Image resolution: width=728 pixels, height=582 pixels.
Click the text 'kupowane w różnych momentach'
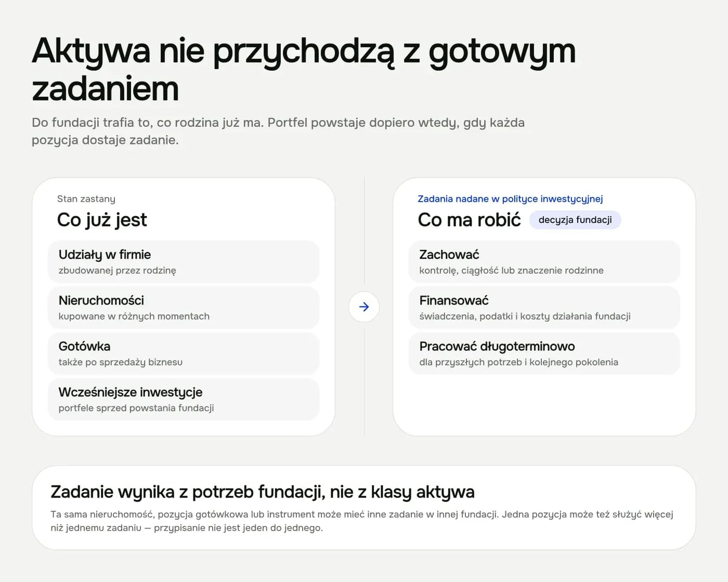tap(134, 316)
